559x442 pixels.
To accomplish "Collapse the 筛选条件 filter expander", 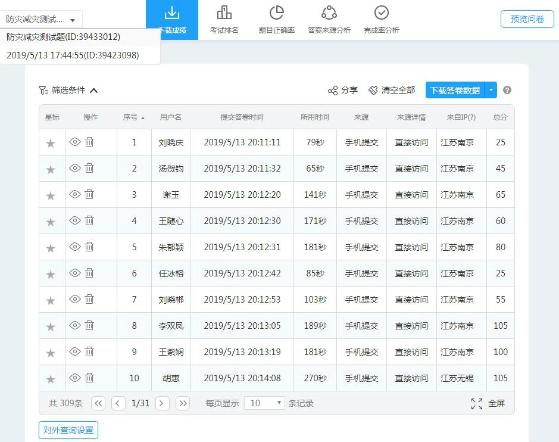I will tap(94, 91).
